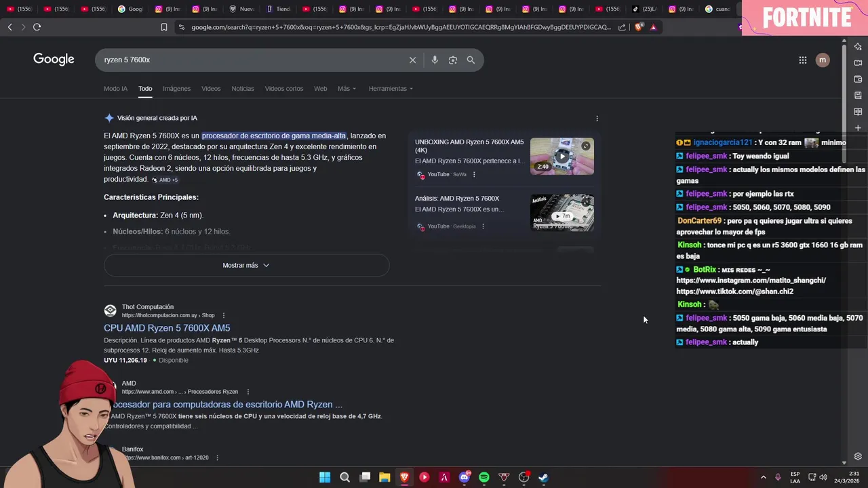Start voice search with the microphone icon
Viewport: 868px width, 488px height.
click(435, 60)
